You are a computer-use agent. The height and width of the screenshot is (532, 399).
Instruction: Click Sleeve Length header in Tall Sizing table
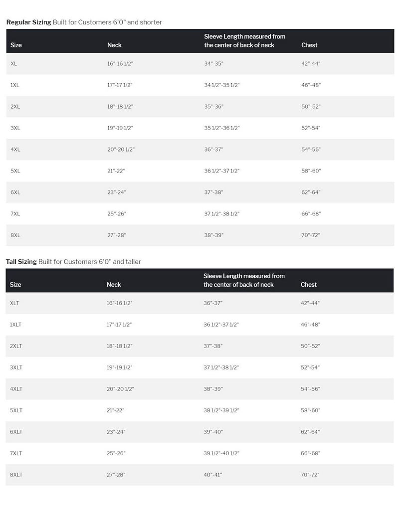tap(244, 280)
